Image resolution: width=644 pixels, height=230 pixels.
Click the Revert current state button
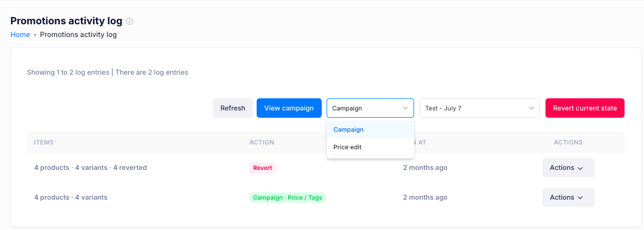click(585, 108)
